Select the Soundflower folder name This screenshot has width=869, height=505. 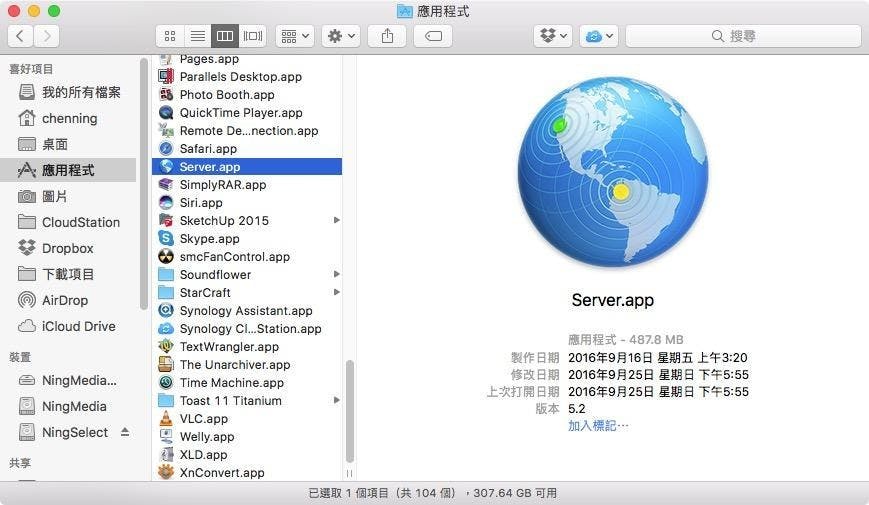(x=215, y=274)
